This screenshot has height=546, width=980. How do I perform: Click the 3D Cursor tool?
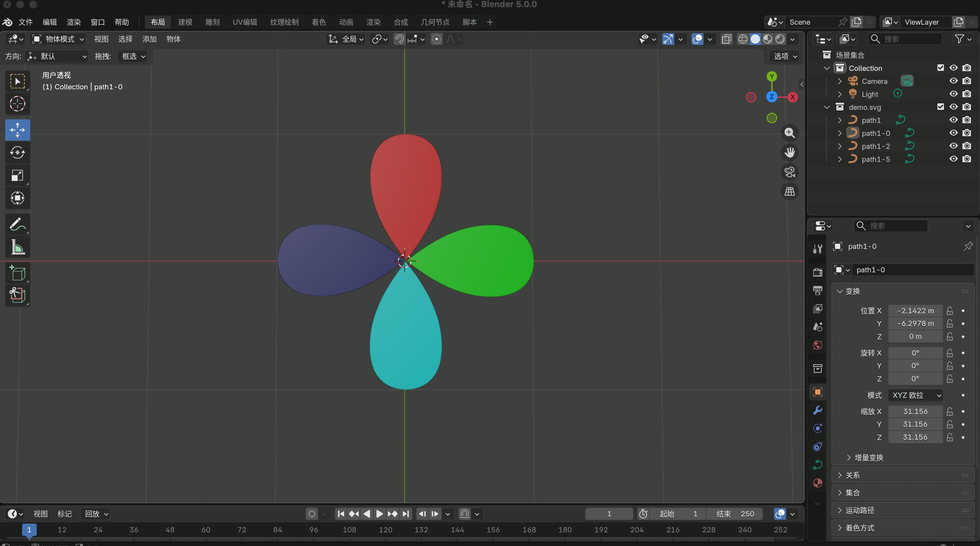[x=17, y=104]
